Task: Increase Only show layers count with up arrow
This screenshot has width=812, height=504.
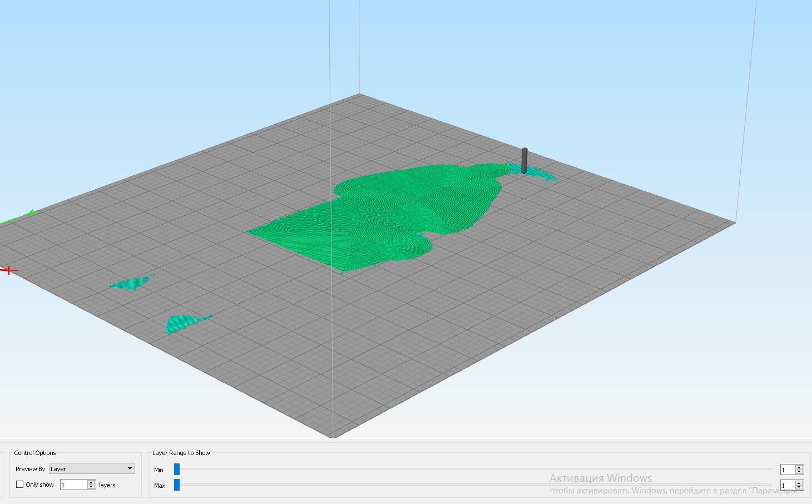Action: point(91,482)
